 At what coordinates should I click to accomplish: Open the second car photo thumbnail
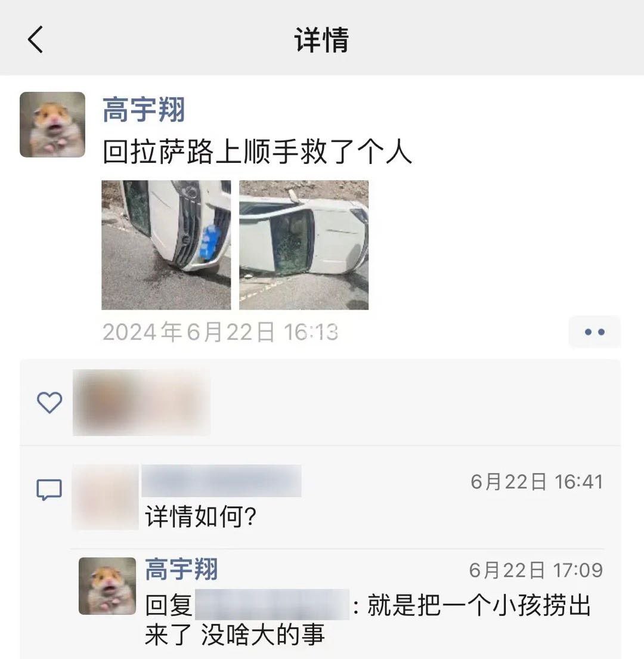pyautogui.click(x=304, y=245)
